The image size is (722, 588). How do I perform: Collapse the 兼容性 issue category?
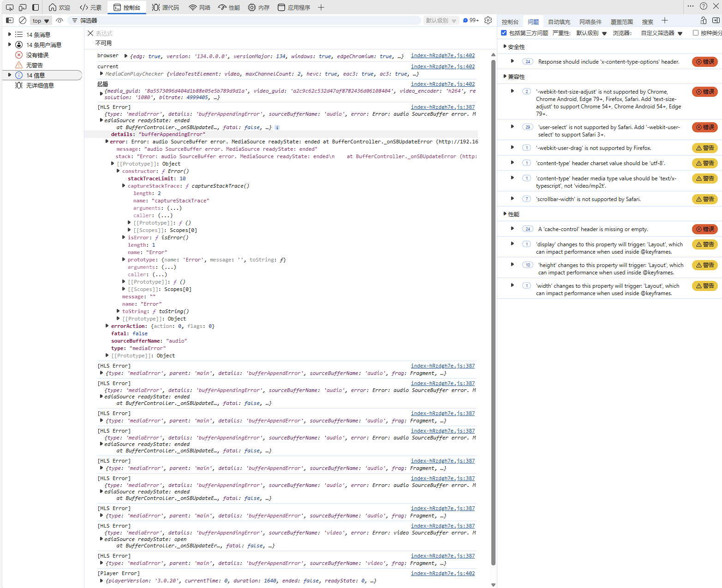[505, 77]
